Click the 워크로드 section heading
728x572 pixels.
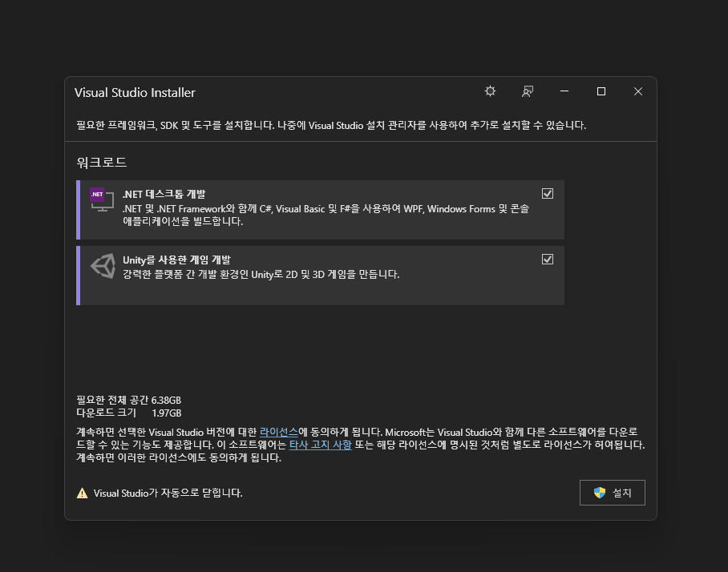click(102, 163)
